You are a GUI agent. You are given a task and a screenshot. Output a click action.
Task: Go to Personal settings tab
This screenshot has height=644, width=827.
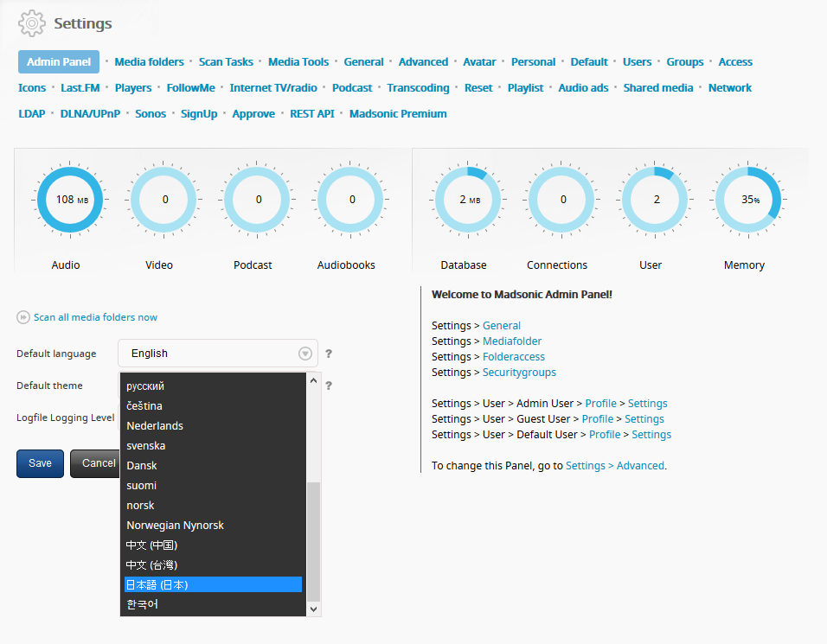tap(533, 61)
